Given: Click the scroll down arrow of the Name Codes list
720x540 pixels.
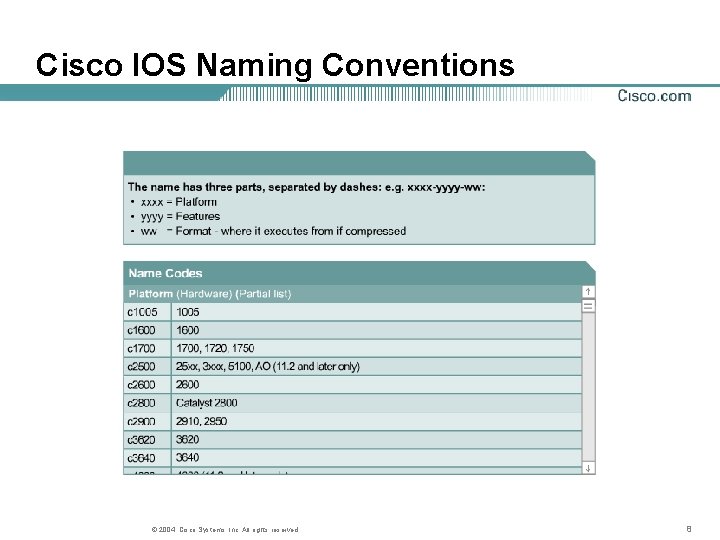Looking at the screenshot, I should tap(588, 468).
